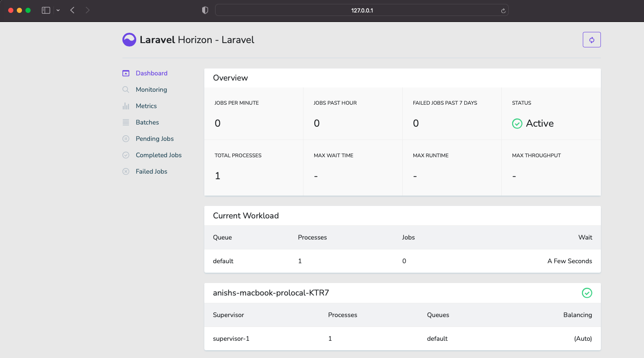This screenshot has width=644, height=358.
Task: Click the MAX RUNTIME label
Action: click(x=431, y=156)
